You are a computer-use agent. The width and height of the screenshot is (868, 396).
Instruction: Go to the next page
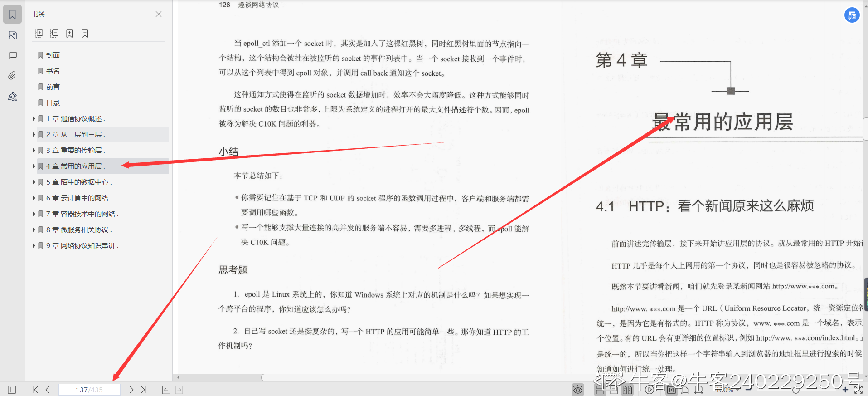(131, 390)
